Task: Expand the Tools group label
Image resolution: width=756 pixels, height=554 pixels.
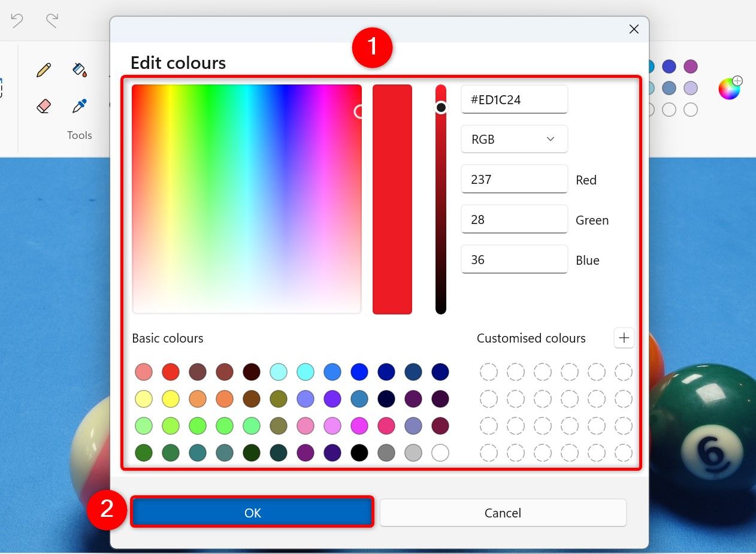Action: (80, 135)
